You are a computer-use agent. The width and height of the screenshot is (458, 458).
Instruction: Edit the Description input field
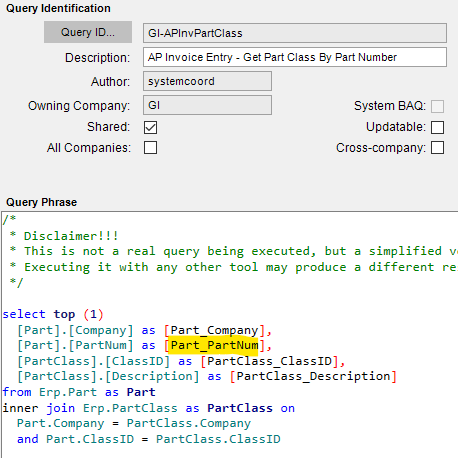click(x=295, y=57)
